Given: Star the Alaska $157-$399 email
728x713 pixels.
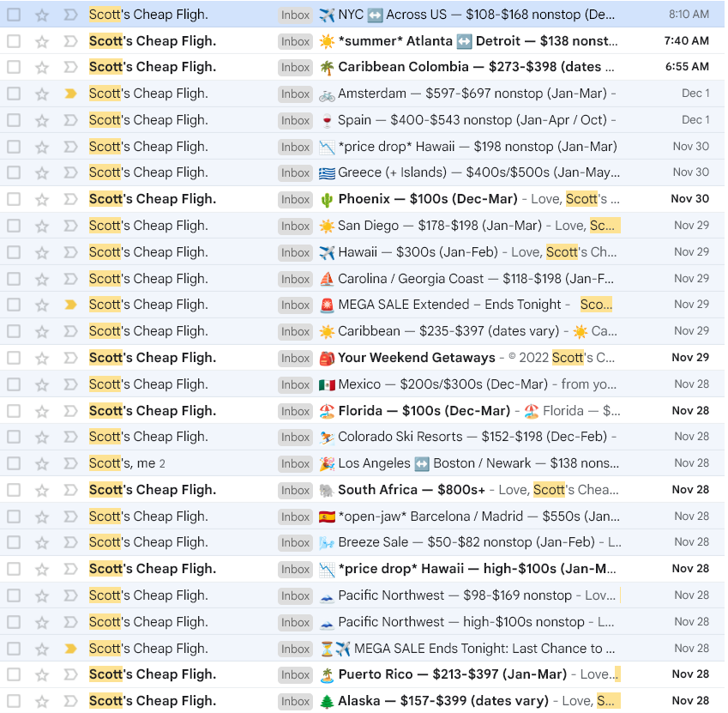Looking at the screenshot, I should (x=42, y=701).
